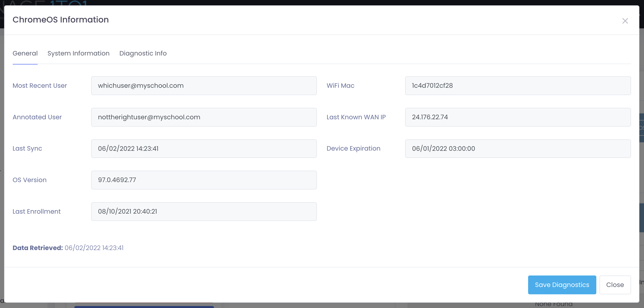
Task: Click the OS Version label
Action: tap(30, 180)
